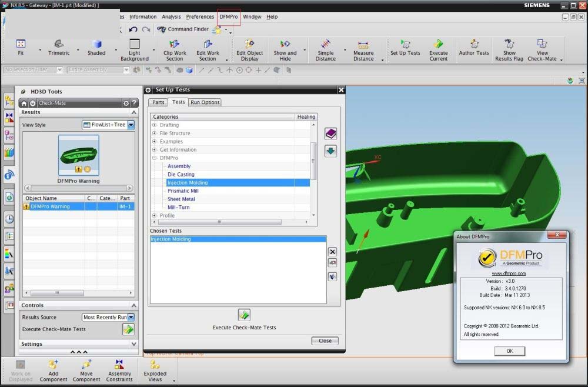Click Show Results Flag icon
This screenshot has width=588, height=387.
coord(509,44)
